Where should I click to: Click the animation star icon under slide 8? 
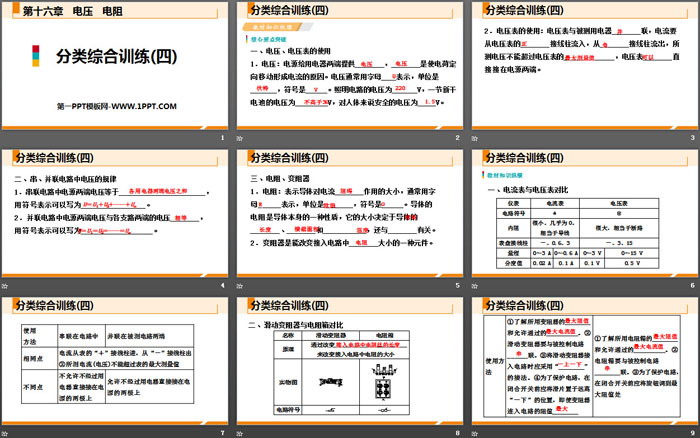click(240, 433)
